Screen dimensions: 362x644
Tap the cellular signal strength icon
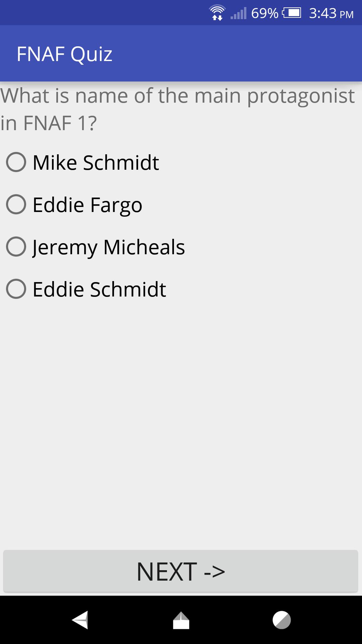[239, 13]
